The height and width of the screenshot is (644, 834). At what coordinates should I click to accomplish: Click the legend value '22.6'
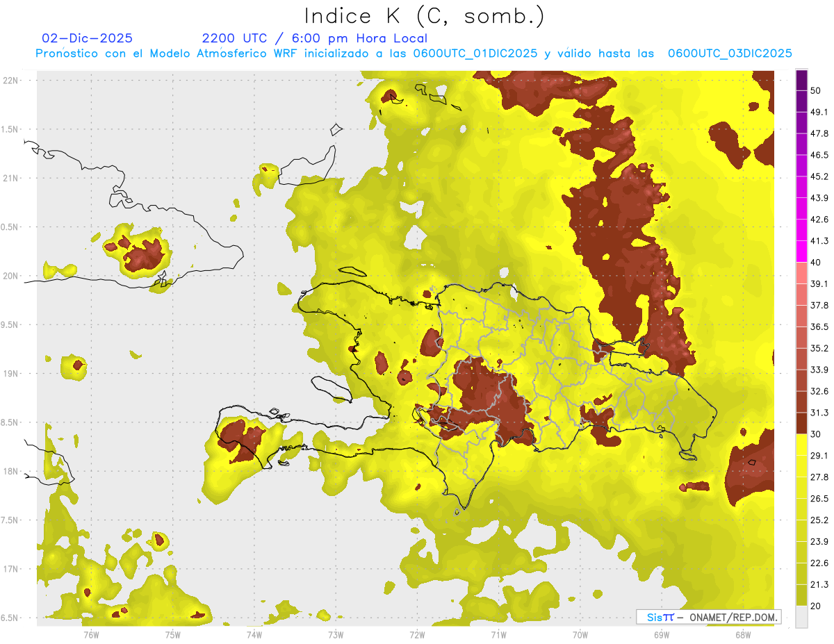(x=819, y=563)
